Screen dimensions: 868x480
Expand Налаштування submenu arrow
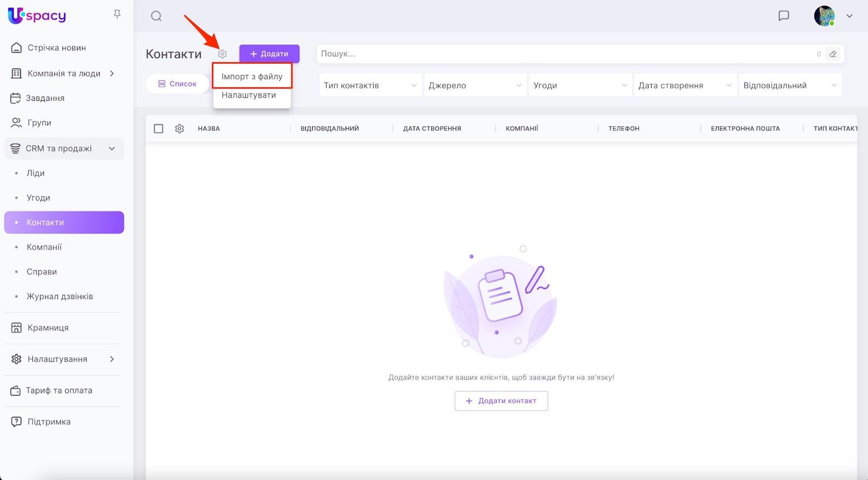(x=112, y=359)
